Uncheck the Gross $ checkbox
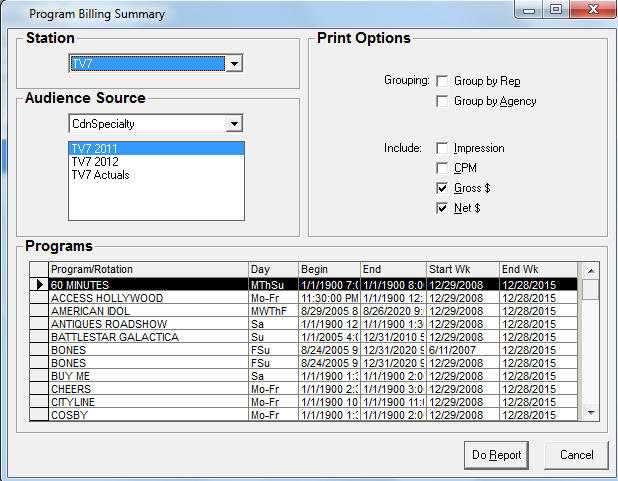The width and height of the screenshot is (618, 481). [x=442, y=188]
